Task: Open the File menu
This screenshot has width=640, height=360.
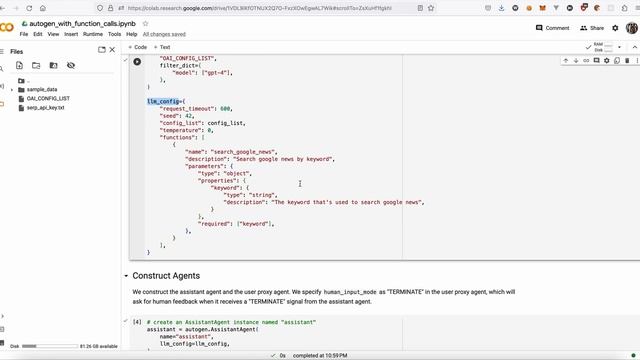Action: [x=24, y=34]
